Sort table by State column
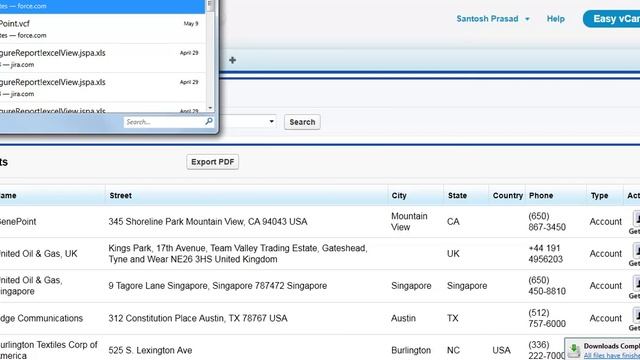The width and height of the screenshot is (640, 360). point(457,196)
